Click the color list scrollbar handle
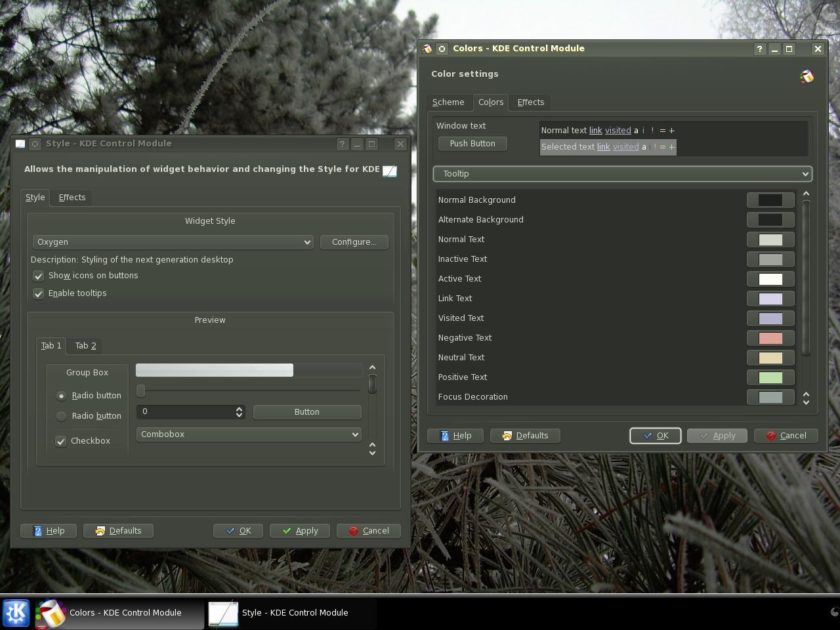 click(x=806, y=278)
